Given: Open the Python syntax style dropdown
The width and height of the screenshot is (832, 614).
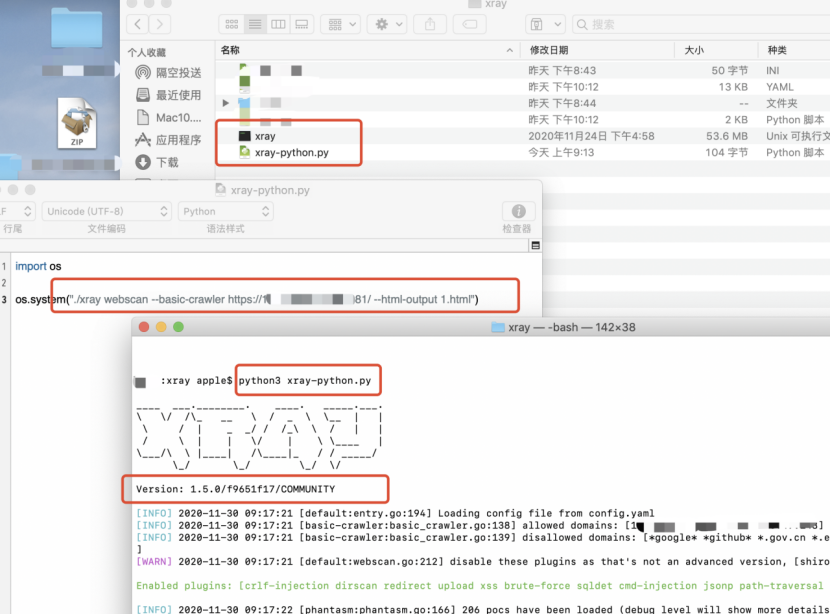Looking at the screenshot, I should click(226, 211).
